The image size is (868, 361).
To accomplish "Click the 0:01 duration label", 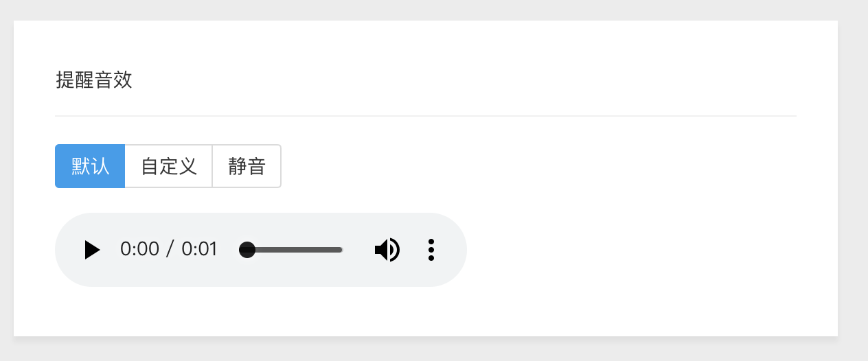I will click(200, 249).
